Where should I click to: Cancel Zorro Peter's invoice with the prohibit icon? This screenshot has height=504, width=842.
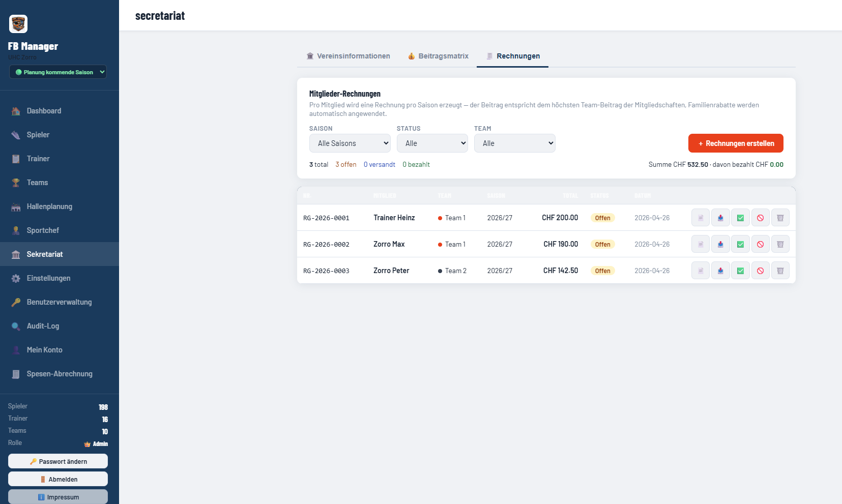[x=760, y=271]
